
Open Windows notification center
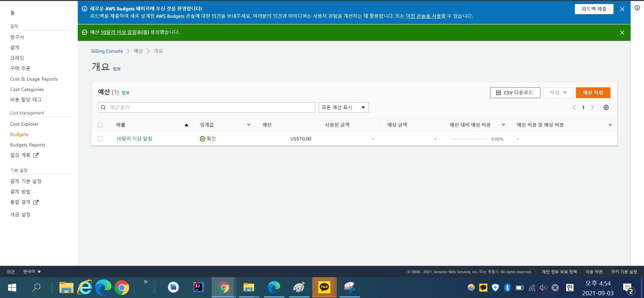pos(629,288)
